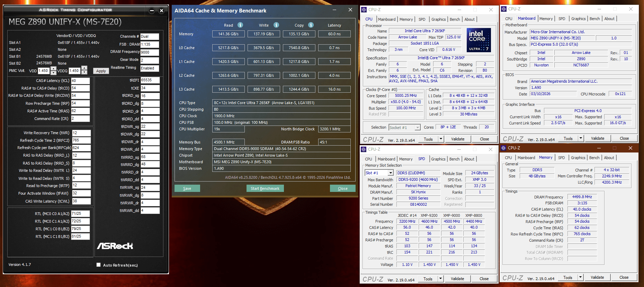Open the Tools dropdown arrow in the CPU-Z Memory window

[x=580, y=277]
